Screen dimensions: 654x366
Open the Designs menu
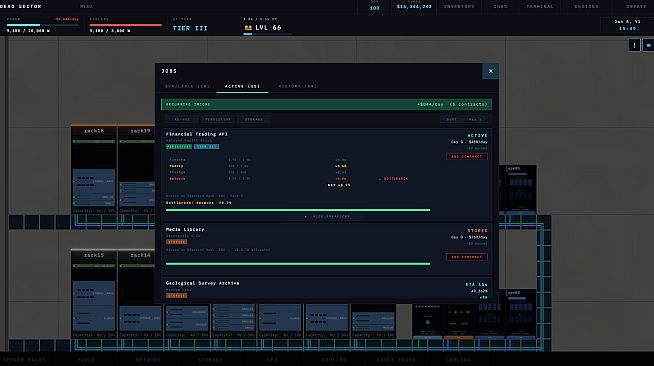586,7
